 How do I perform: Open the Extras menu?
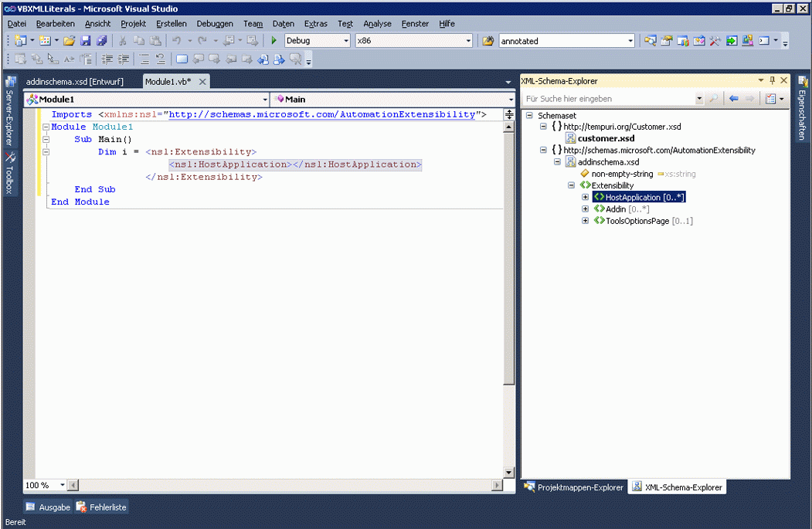(315, 24)
